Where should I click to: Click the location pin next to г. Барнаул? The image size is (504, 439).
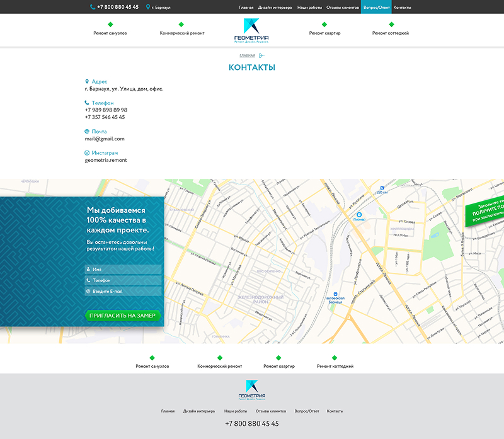(148, 7)
